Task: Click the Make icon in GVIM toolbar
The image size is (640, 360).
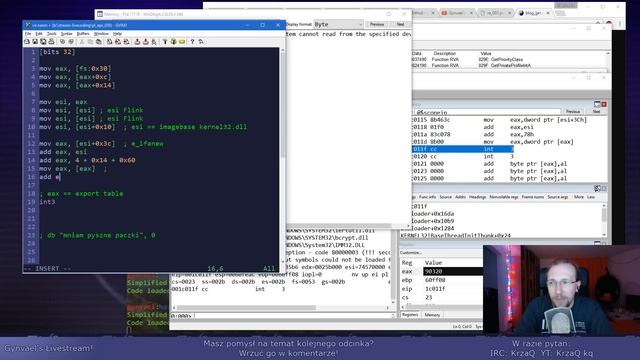Action: click(x=165, y=42)
